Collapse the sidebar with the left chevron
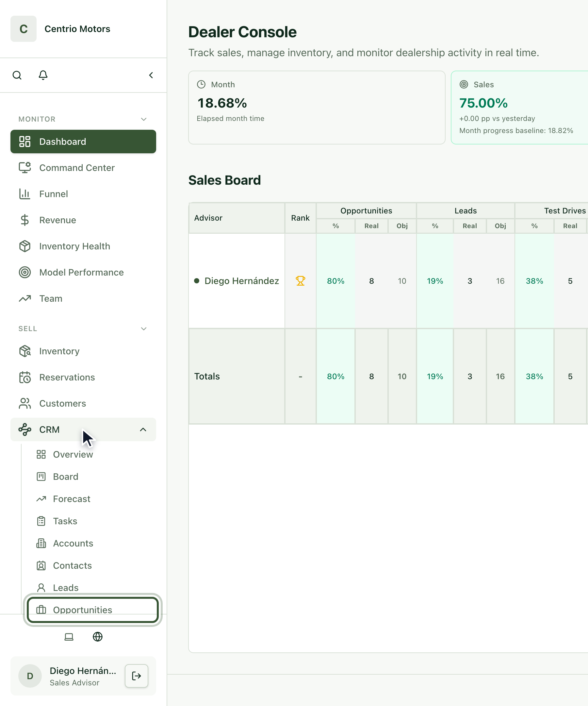 pos(151,75)
